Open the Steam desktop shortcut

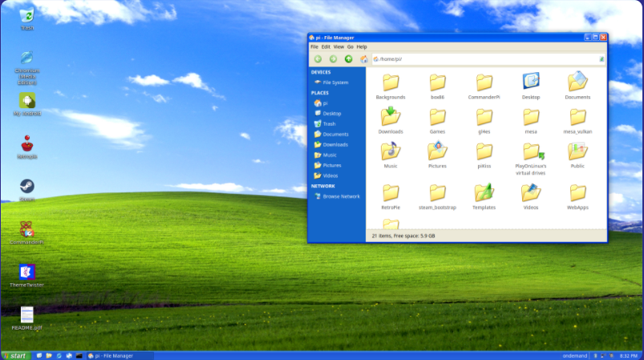(x=27, y=187)
